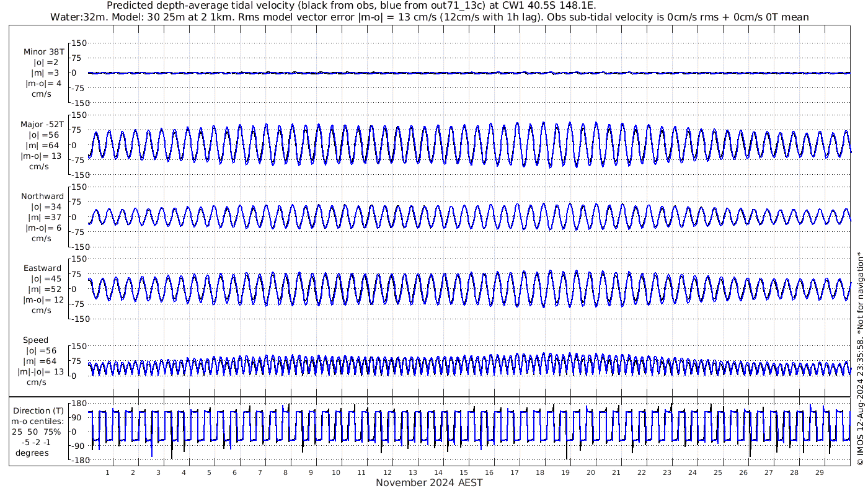Click the 'm-o centiles:' label

(x=38, y=421)
